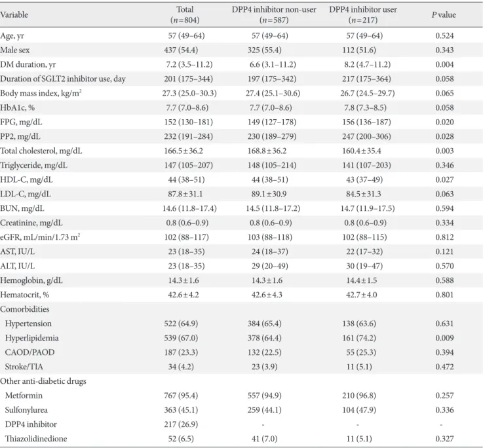Click the 'Metformin' row label
The height and width of the screenshot is (448, 483).
[24, 396]
